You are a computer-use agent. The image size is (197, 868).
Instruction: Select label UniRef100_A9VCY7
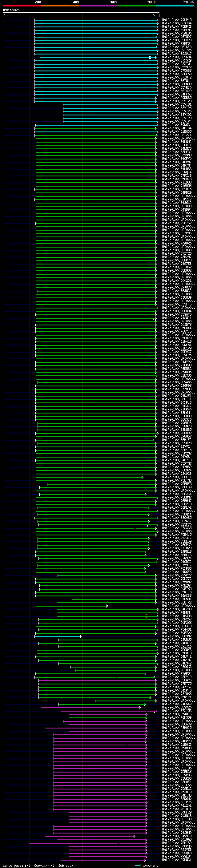click(x=177, y=575)
